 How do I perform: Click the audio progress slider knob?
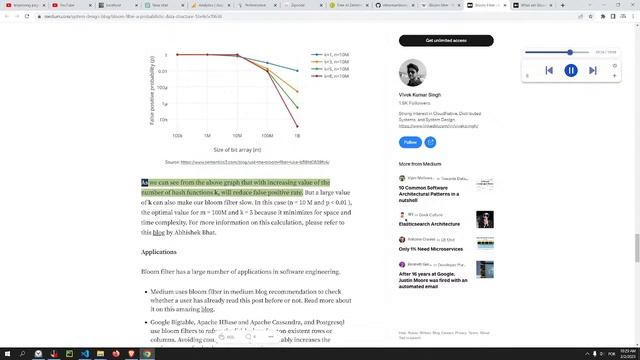tap(570, 52)
